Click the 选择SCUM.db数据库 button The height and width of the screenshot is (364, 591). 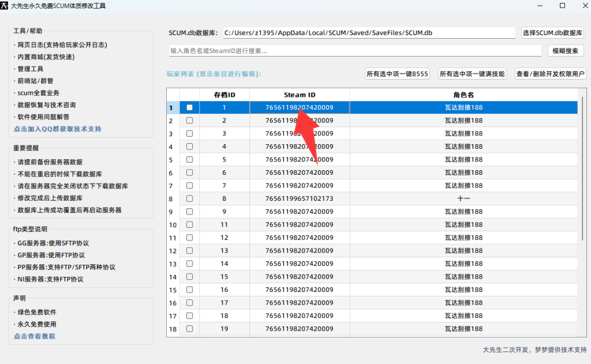(552, 33)
